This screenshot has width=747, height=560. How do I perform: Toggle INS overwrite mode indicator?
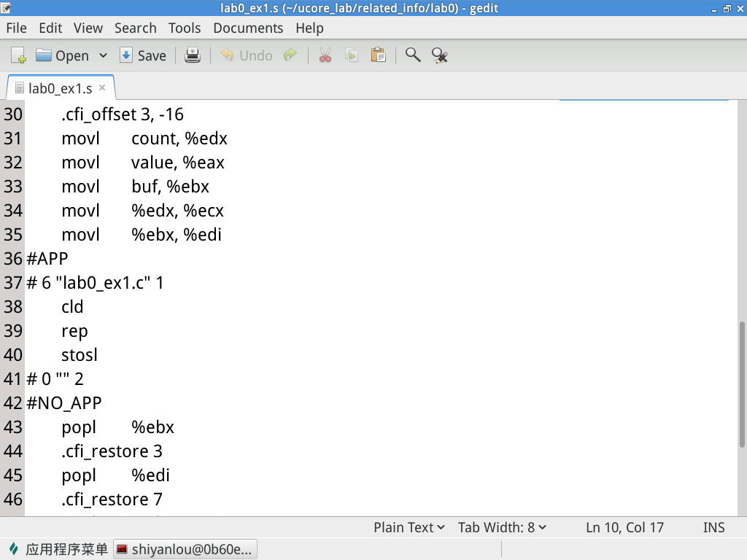coord(713,526)
